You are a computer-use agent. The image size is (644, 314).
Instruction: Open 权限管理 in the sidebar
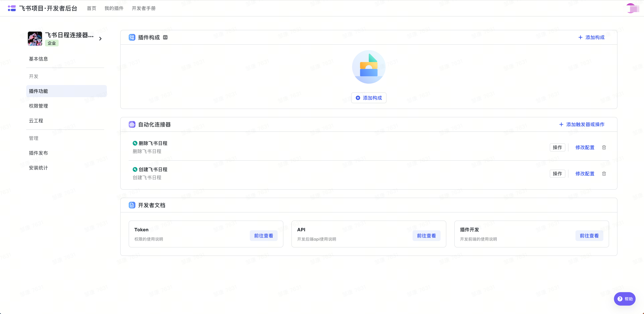point(67,106)
